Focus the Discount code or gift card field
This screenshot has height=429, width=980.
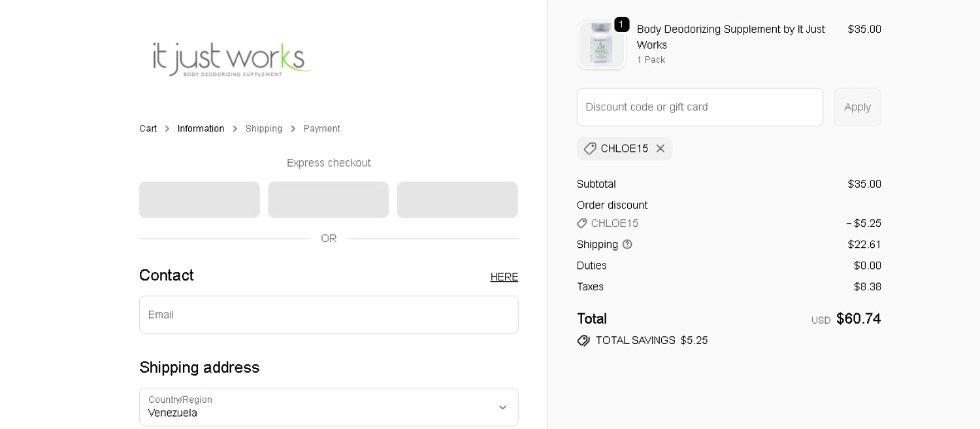pos(700,107)
